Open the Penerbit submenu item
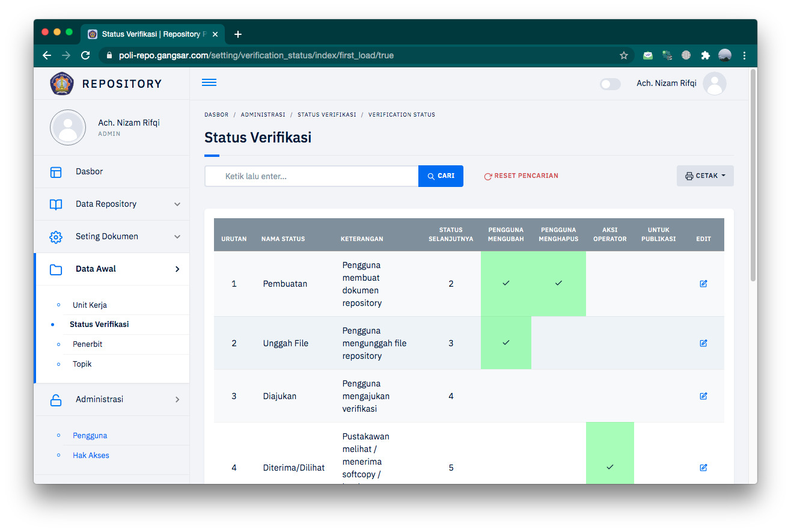 tap(88, 344)
